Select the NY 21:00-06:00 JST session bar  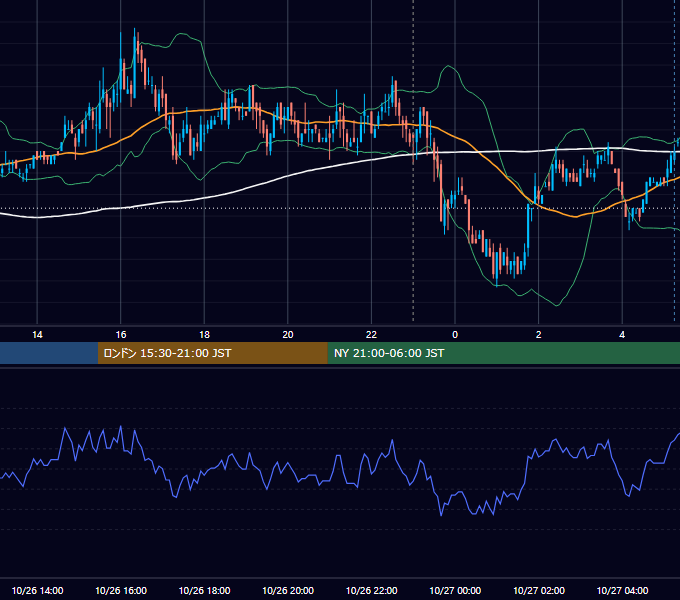click(x=503, y=353)
